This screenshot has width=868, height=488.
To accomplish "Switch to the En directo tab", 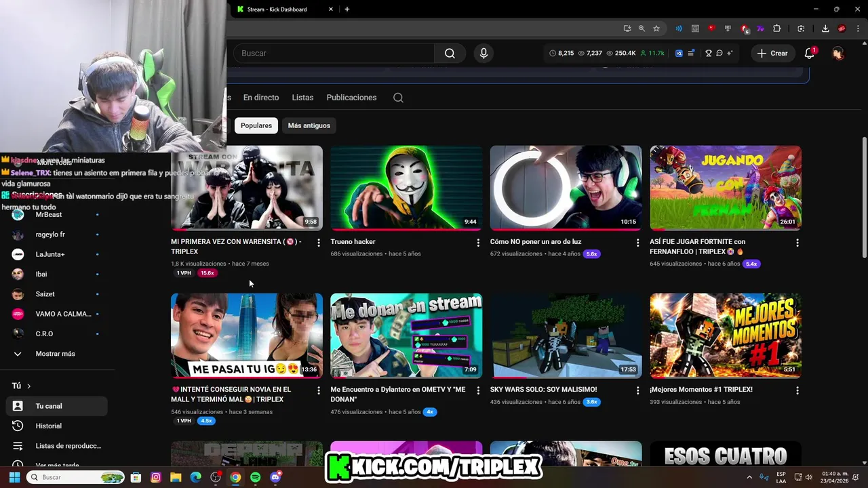I will [x=261, y=98].
